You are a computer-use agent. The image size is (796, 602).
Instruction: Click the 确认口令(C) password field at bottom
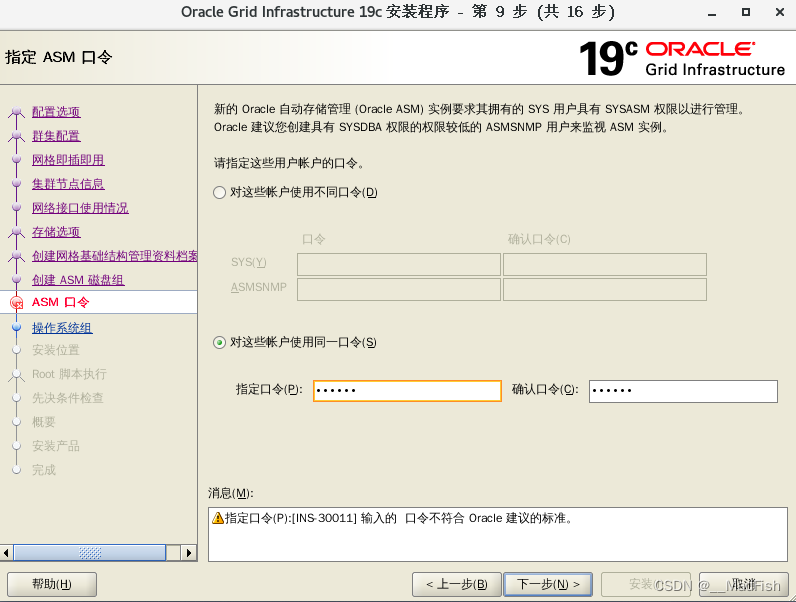(683, 391)
